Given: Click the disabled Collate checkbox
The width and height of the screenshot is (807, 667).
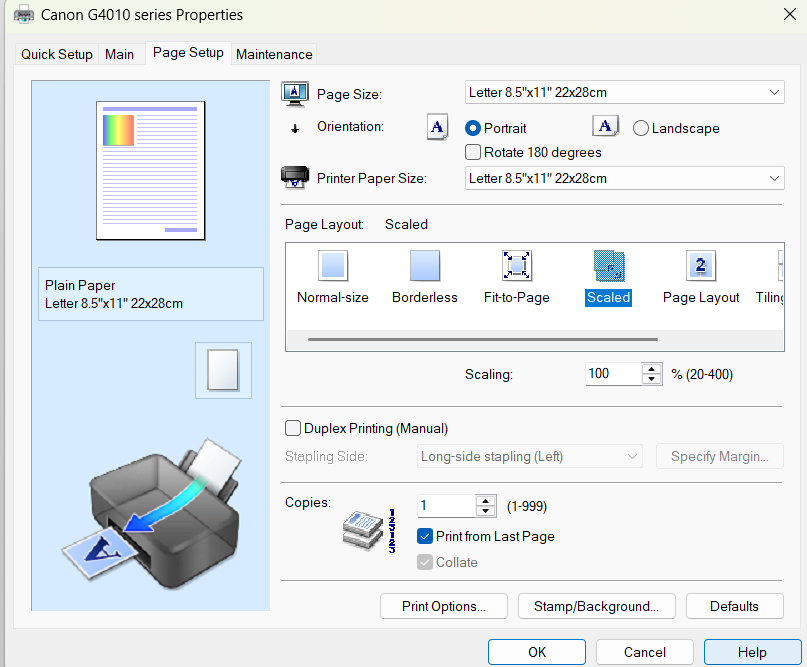Looking at the screenshot, I should [x=425, y=562].
